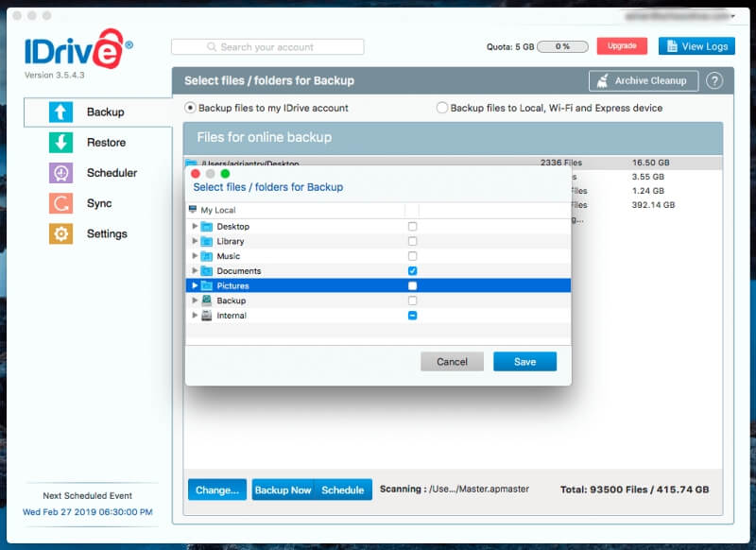Click the Schedule button
This screenshot has width=756, height=550.
[x=343, y=490]
